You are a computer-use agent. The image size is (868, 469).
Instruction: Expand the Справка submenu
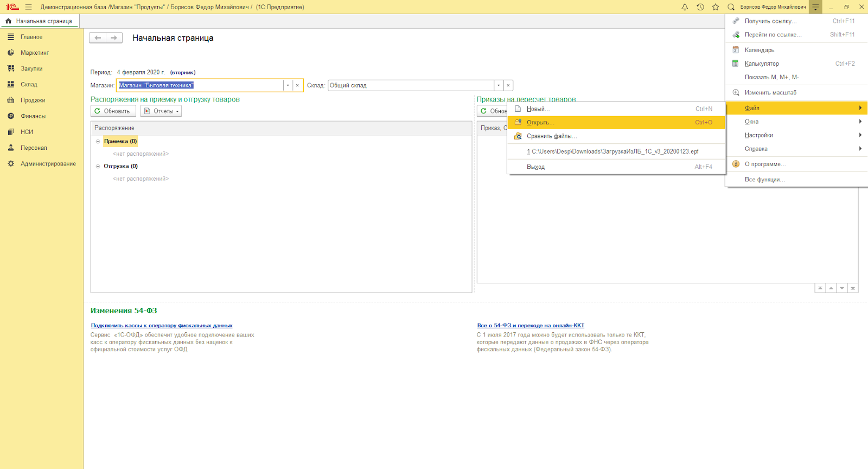tap(796, 149)
